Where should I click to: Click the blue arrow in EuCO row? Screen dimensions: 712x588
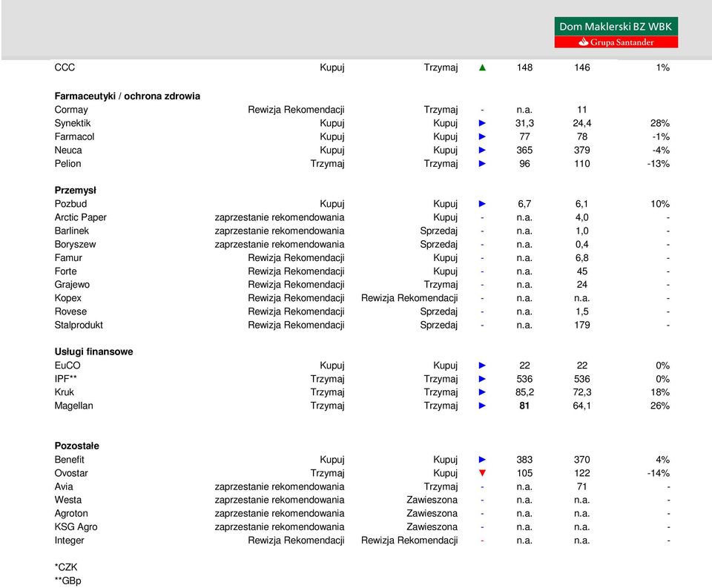pyautogui.click(x=482, y=366)
